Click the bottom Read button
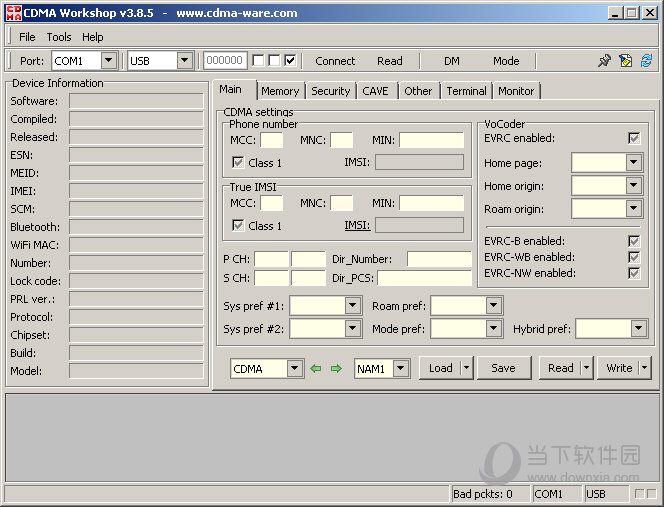 (x=561, y=368)
